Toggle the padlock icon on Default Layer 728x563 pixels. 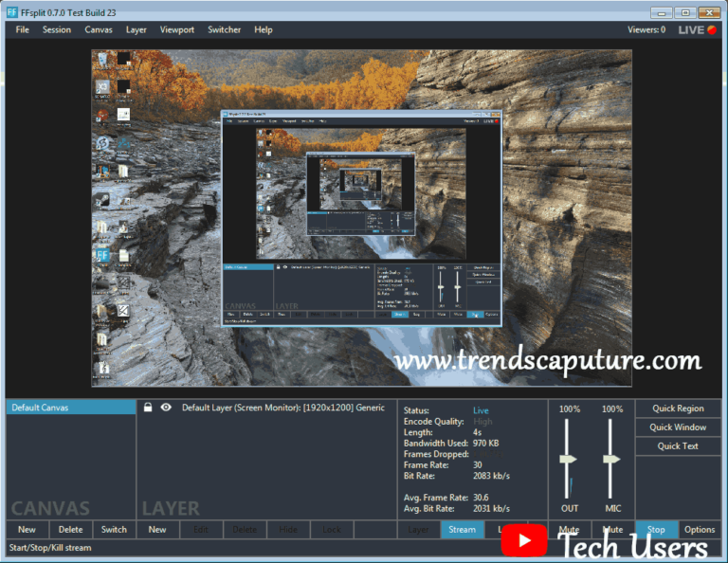(x=148, y=408)
